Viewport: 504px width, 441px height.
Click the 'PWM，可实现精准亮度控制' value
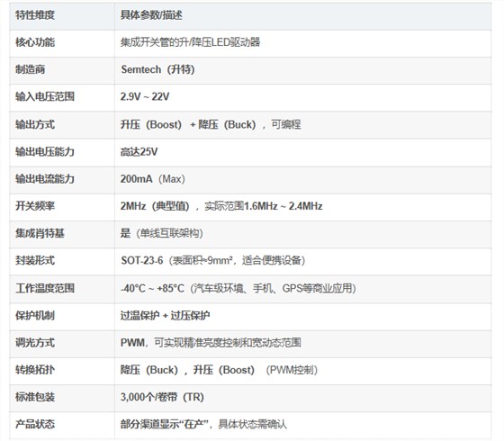click(211, 342)
